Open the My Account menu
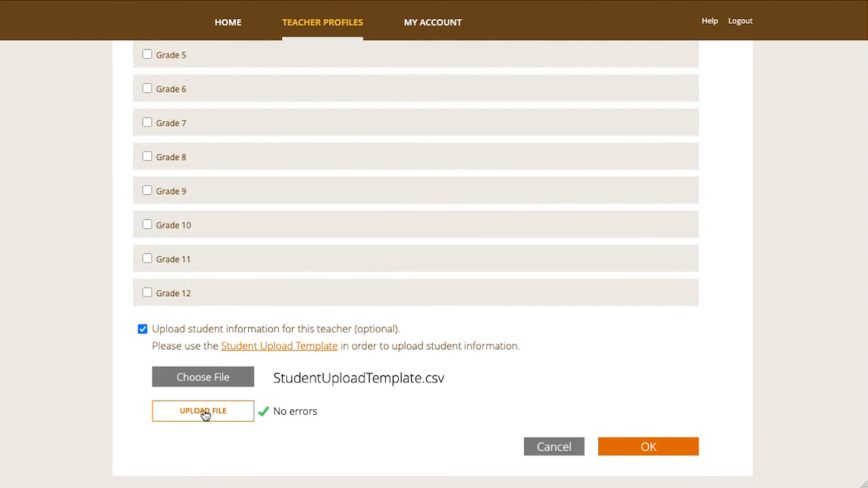This screenshot has width=868, height=488. click(x=433, y=22)
